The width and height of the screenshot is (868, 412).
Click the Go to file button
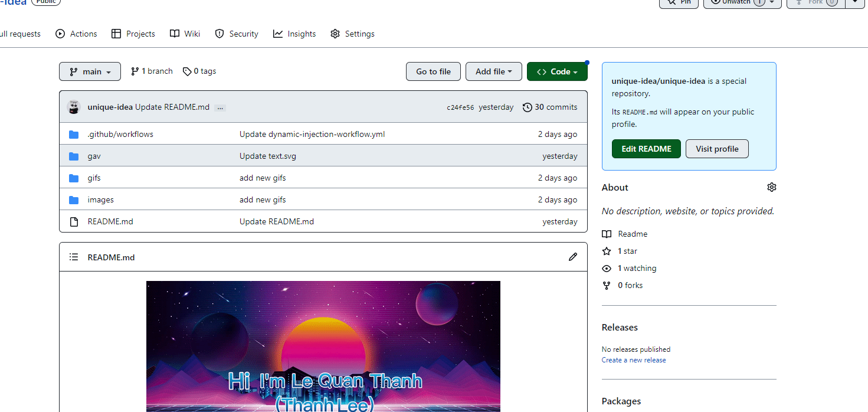click(433, 71)
